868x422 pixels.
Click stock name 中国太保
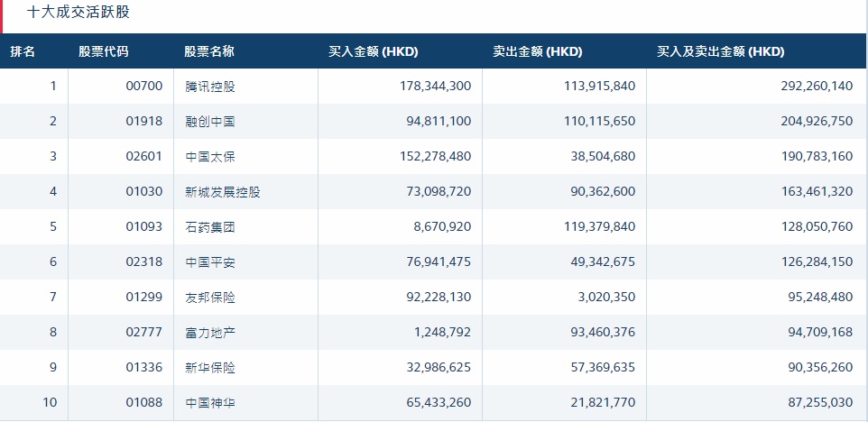210,157
